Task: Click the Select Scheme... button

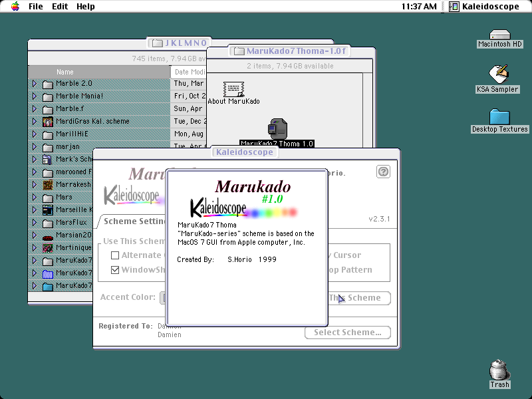Action: pyautogui.click(x=348, y=332)
